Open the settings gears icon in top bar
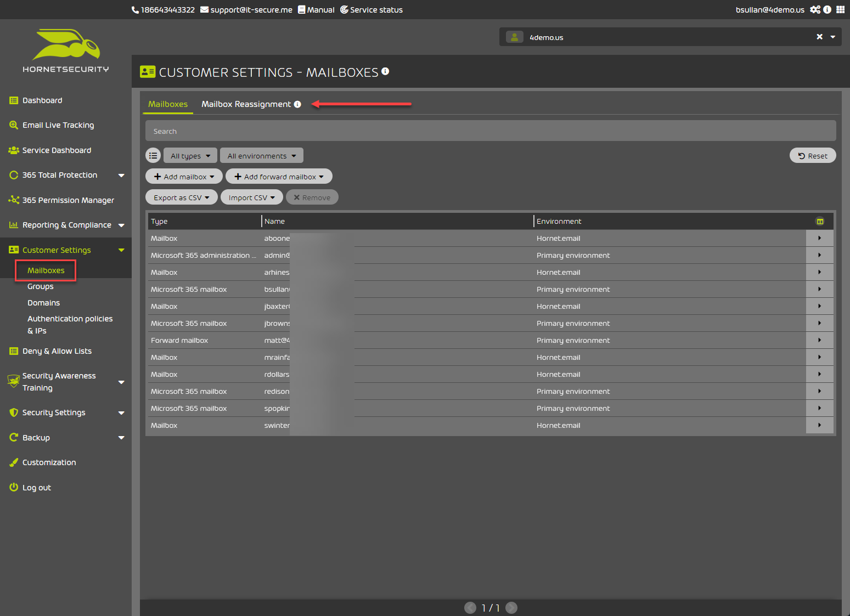The image size is (850, 616). pos(815,9)
